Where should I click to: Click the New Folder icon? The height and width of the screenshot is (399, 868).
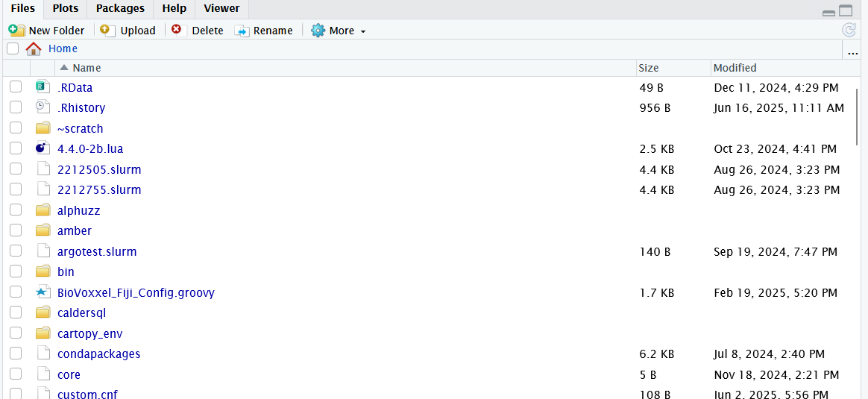16,30
